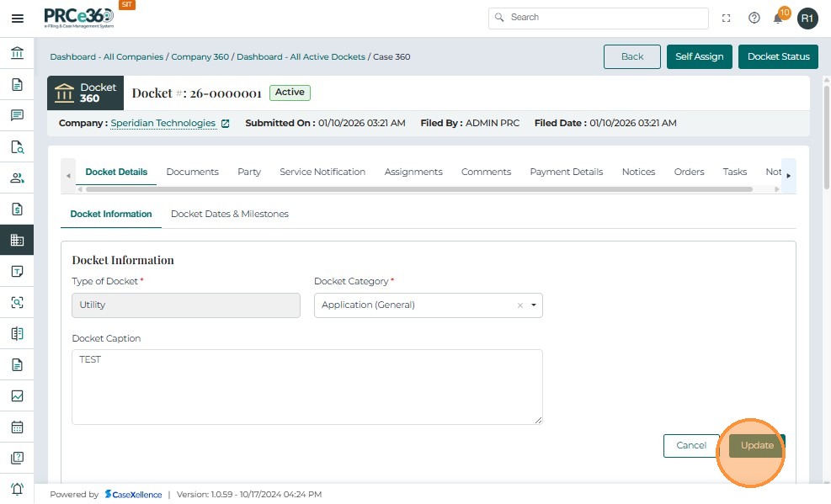Switch to the Documents tab
This screenshot has height=504, width=831.
click(192, 172)
